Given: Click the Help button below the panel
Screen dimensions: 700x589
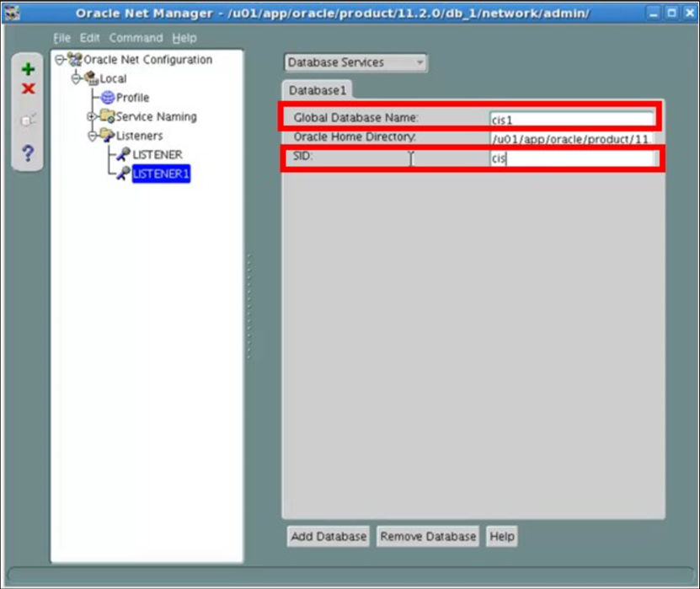Looking at the screenshot, I should 502,536.
